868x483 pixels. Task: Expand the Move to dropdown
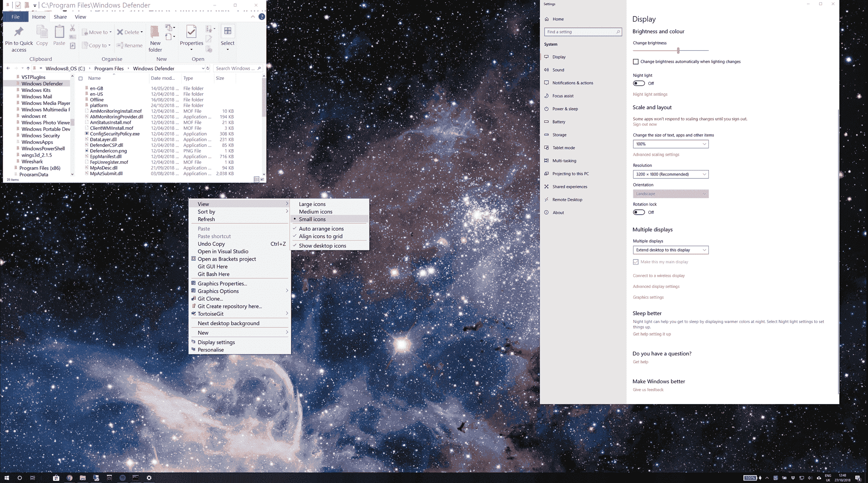pyautogui.click(x=111, y=32)
